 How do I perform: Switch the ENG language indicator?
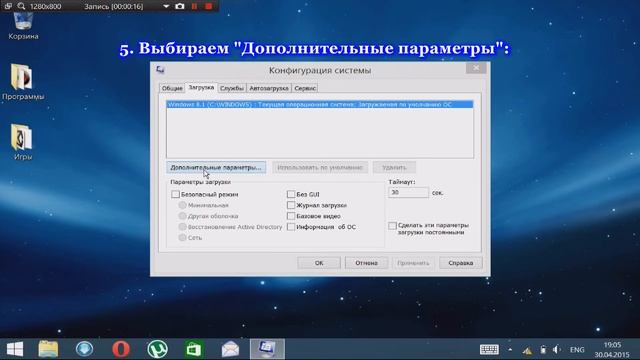[x=577, y=350]
